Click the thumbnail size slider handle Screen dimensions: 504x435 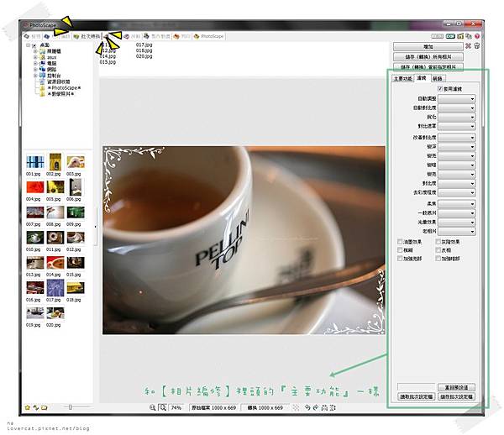pos(70,407)
